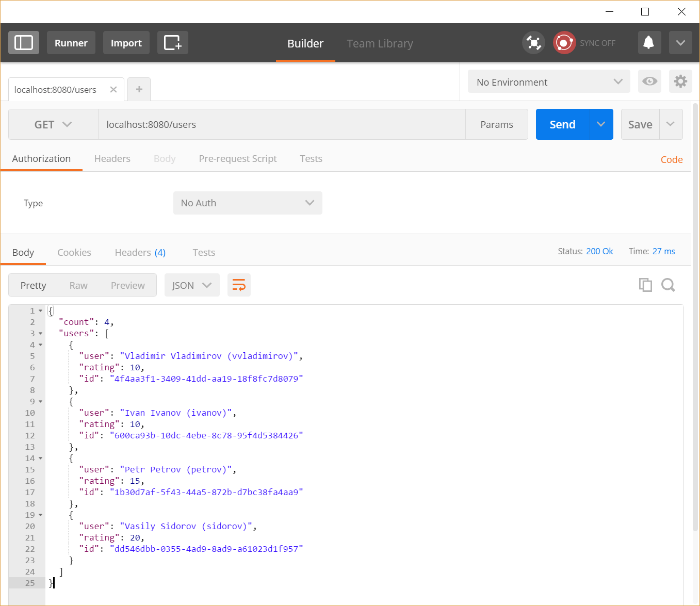Click the Petr Petrov user value
The image size is (700, 606).
click(x=176, y=470)
